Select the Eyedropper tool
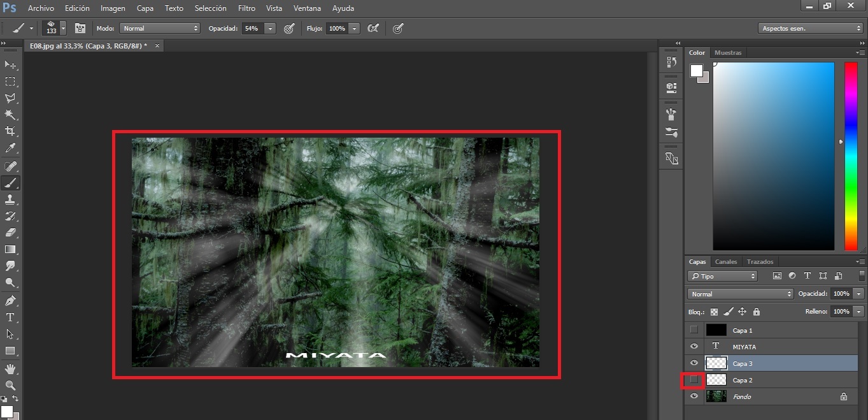The image size is (868, 420). 10,148
